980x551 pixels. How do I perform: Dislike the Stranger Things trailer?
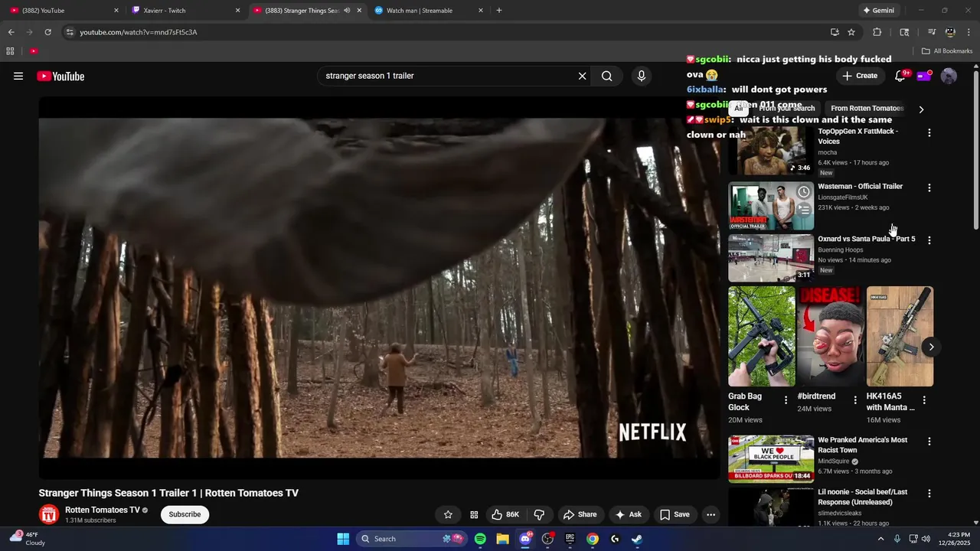(539, 514)
